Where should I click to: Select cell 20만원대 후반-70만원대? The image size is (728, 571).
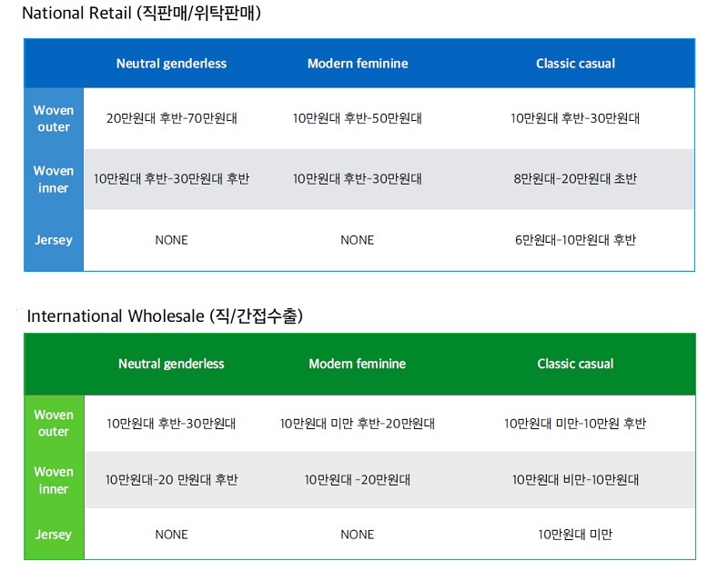click(x=171, y=118)
